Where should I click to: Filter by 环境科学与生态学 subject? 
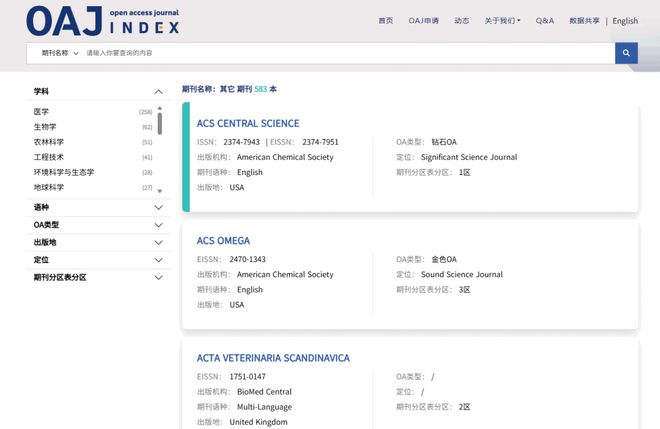(x=64, y=172)
